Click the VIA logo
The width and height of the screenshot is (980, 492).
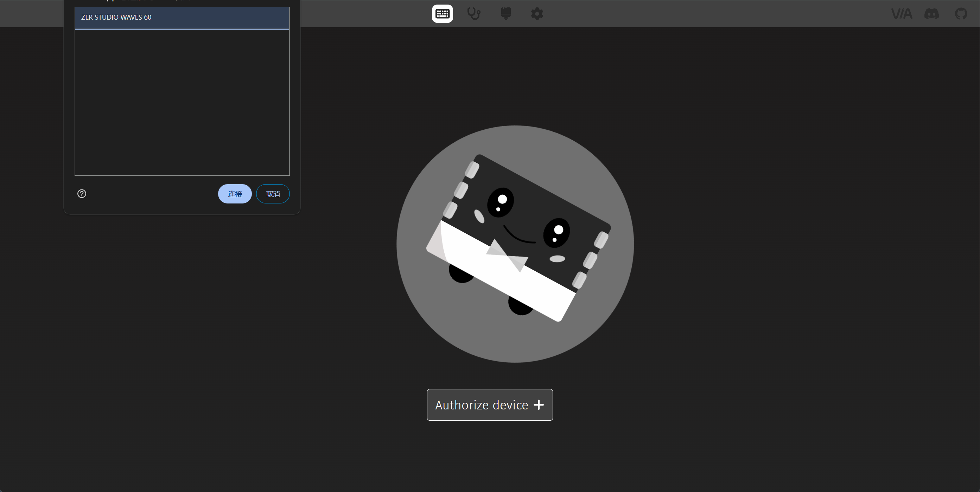pyautogui.click(x=901, y=14)
